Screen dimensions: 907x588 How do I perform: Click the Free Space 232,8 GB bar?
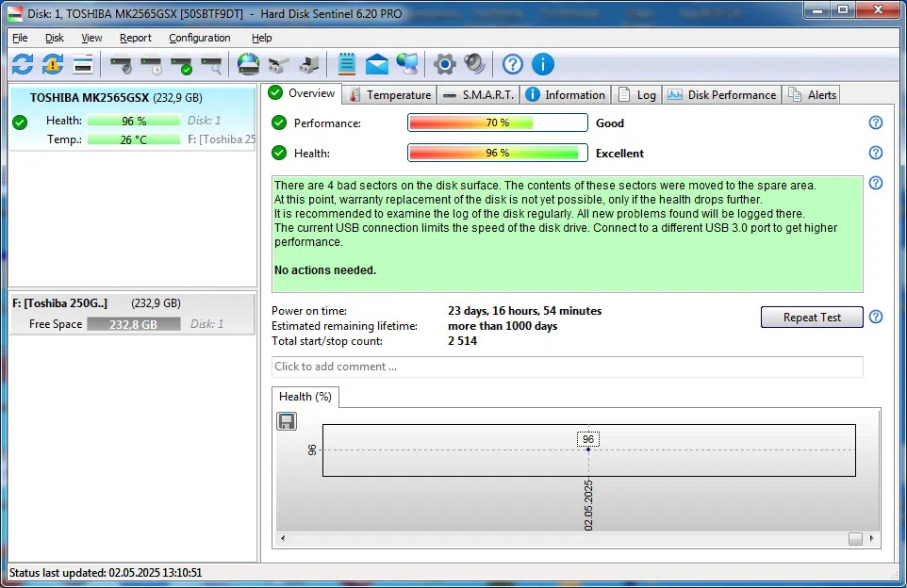coord(134,324)
